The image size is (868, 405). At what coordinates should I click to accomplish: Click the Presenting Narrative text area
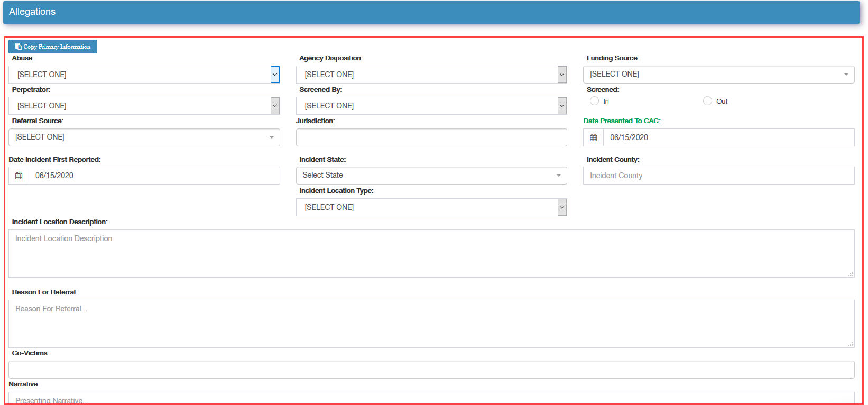click(x=431, y=398)
